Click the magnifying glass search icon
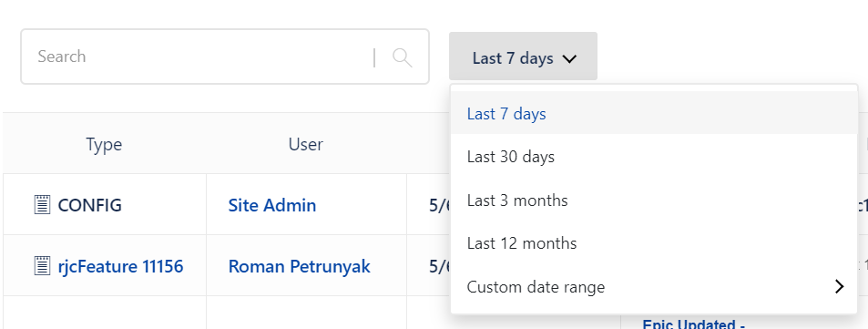Image resolution: width=868 pixels, height=329 pixels. (x=403, y=57)
